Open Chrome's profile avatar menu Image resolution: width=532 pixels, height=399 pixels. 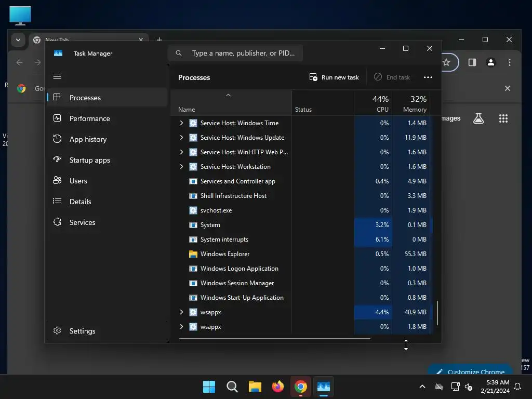pyautogui.click(x=491, y=62)
